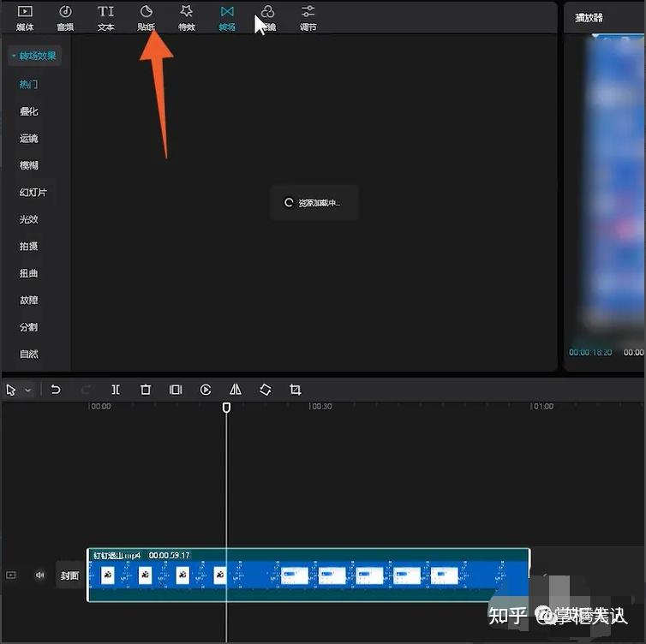Toggle the main track lock icon
This screenshot has width=646, height=644.
[x=11, y=575]
